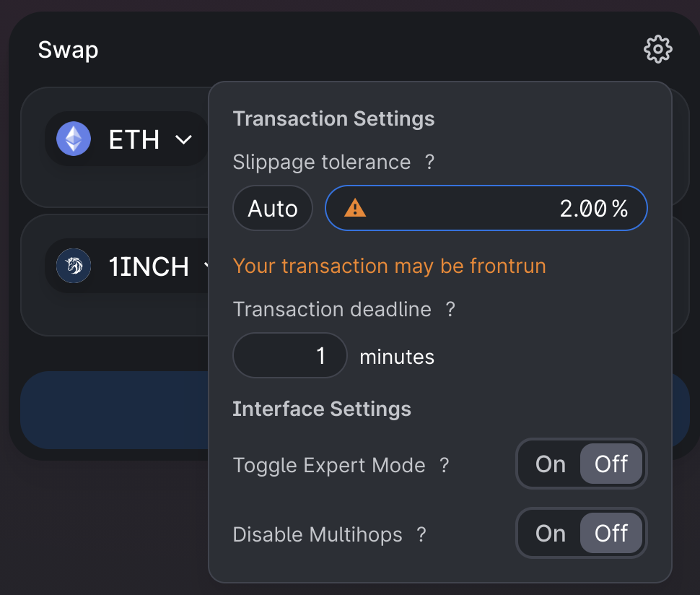
Task: Click the Swap panel title
Action: coord(68,50)
